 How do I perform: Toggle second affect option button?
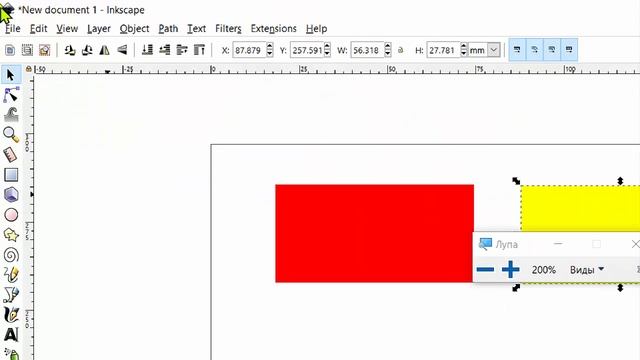point(534,50)
